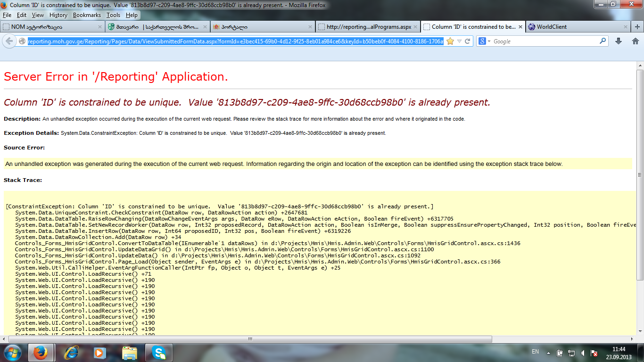Open Windows Media Player from the taskbar

click(99, 353)
